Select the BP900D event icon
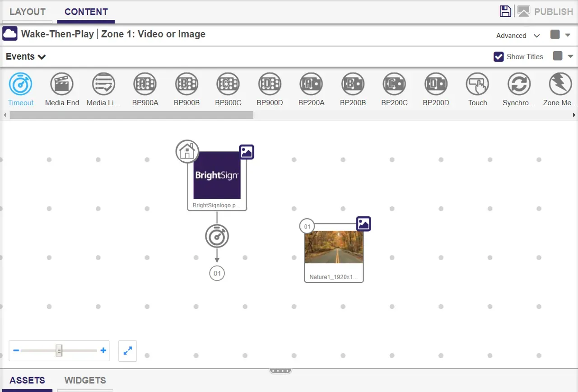The width and height of the screenshot is (578, 392). click(270, 84)
